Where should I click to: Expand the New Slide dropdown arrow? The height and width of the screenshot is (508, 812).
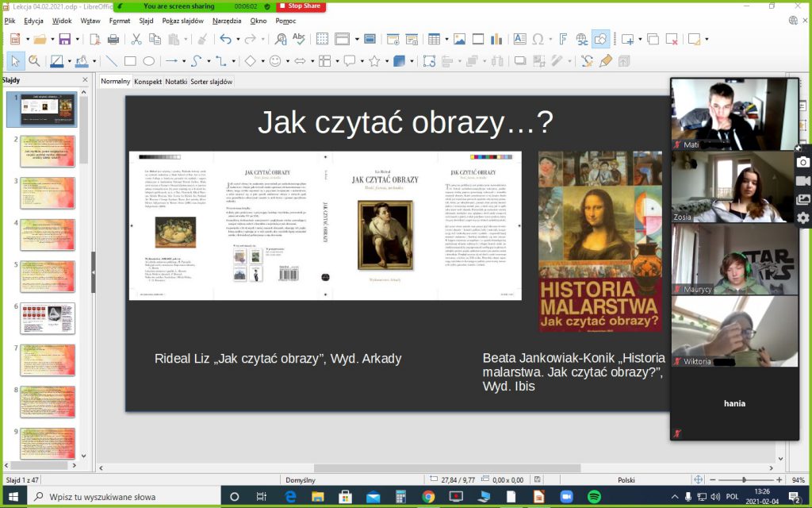tap(638, 39)
